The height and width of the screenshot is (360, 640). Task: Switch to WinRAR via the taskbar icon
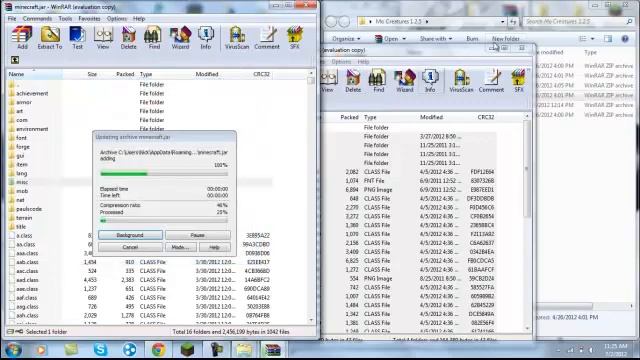(x=272, y=350)
